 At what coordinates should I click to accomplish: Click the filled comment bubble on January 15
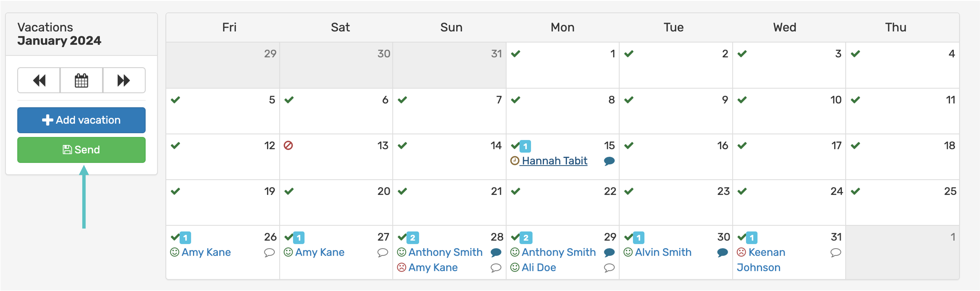pos(609,161)
